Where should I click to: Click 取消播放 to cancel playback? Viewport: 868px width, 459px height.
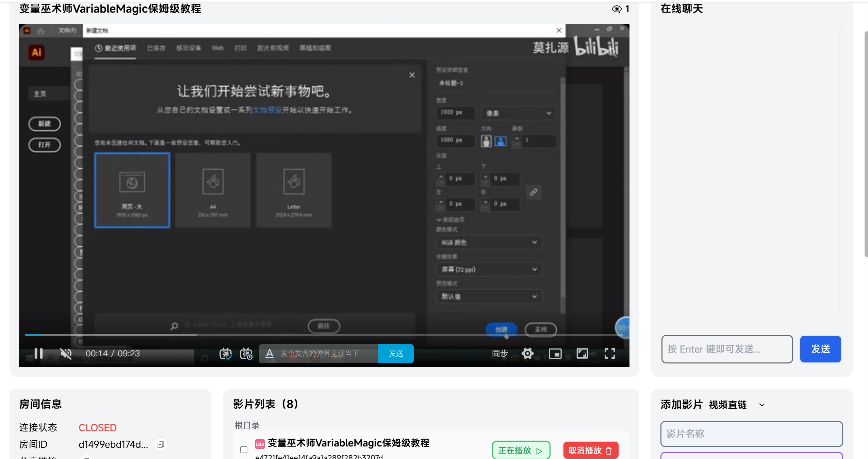pyautogui.click(x=590, y=450)
